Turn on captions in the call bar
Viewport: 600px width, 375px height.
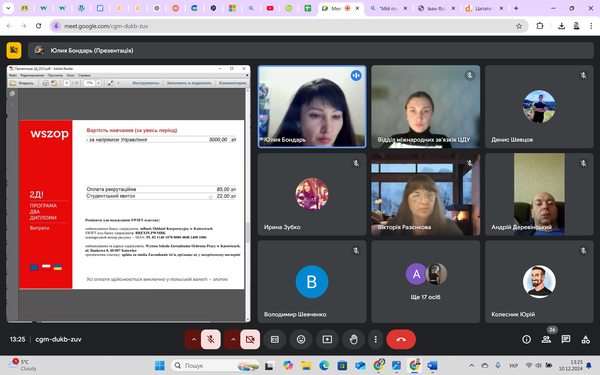(x=275, y=339)
